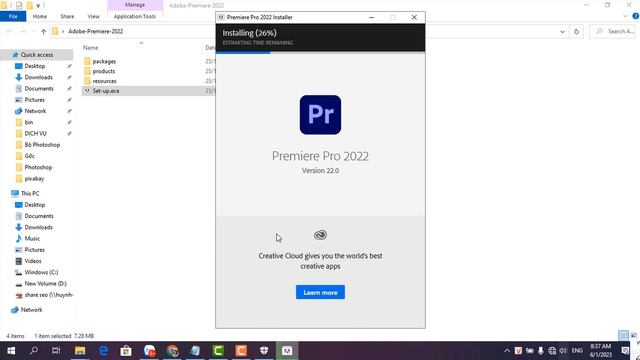Click the Learn more button

coord(320,292)
